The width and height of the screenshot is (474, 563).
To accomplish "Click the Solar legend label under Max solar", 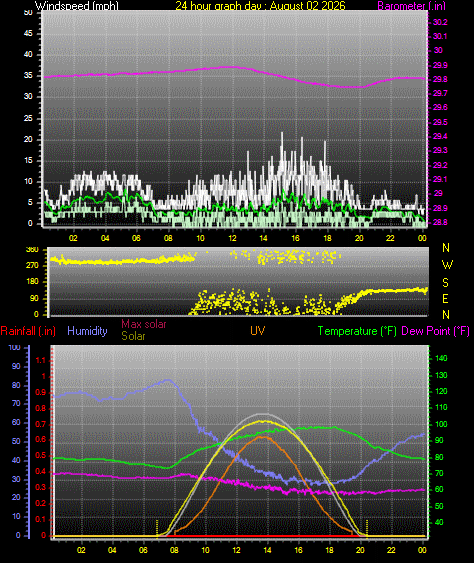I will (x=133, y=336).
